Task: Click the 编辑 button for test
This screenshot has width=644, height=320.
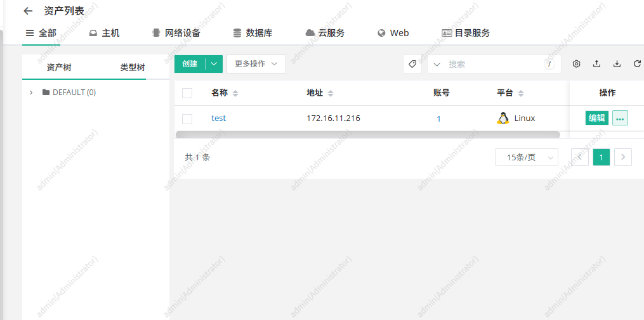Action: tap(596, 118)
